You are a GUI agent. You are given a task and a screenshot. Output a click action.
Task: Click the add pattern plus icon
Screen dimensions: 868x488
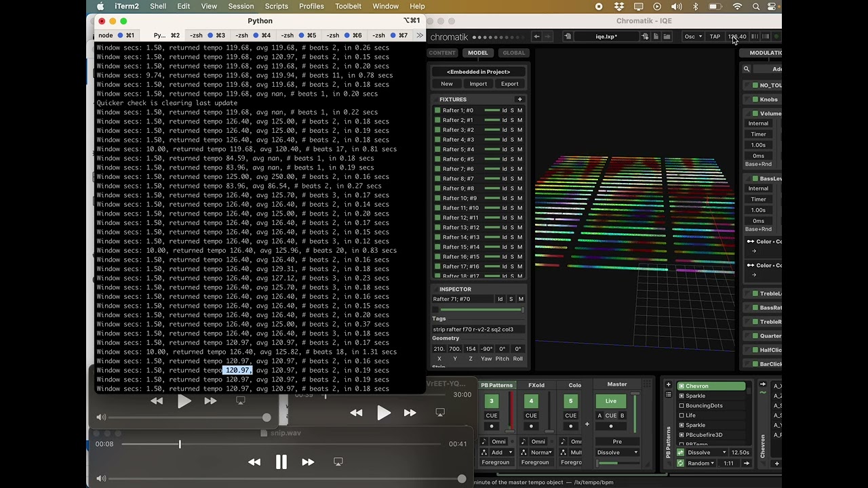668,386
